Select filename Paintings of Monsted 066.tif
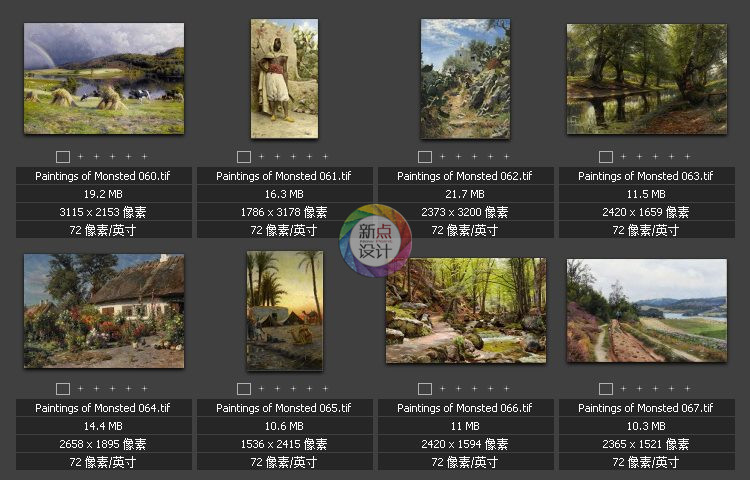 pos(465,408)
